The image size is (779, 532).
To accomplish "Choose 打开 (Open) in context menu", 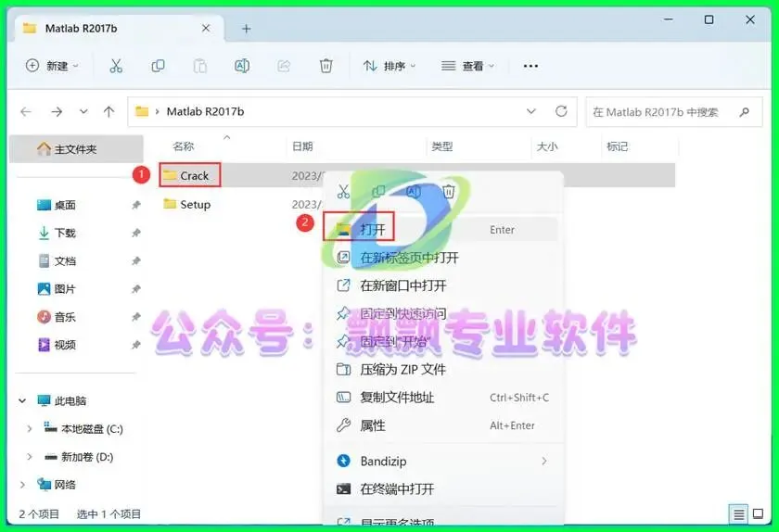I will (x=441, y=230).
